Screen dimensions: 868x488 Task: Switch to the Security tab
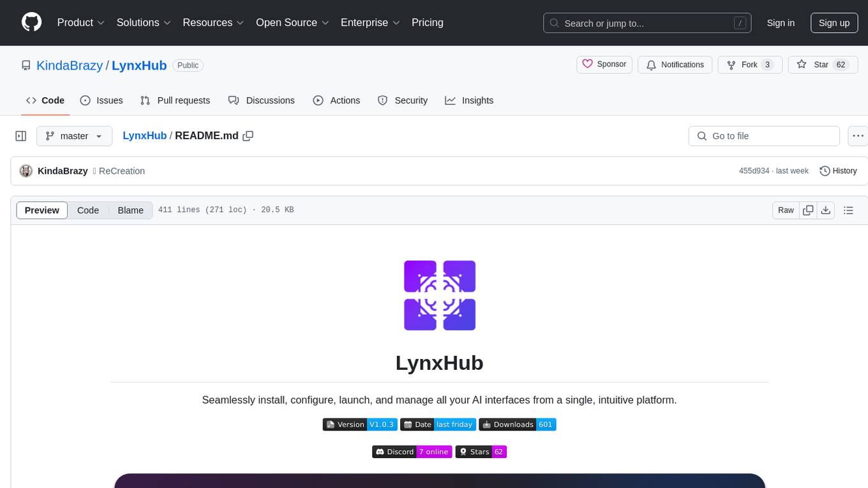tap(403, 100)
